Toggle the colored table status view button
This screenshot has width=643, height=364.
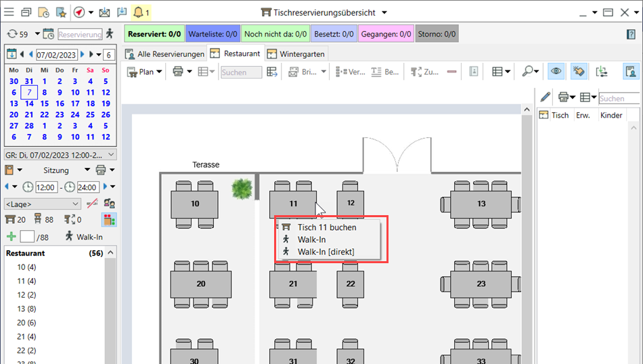pos(108,219)
